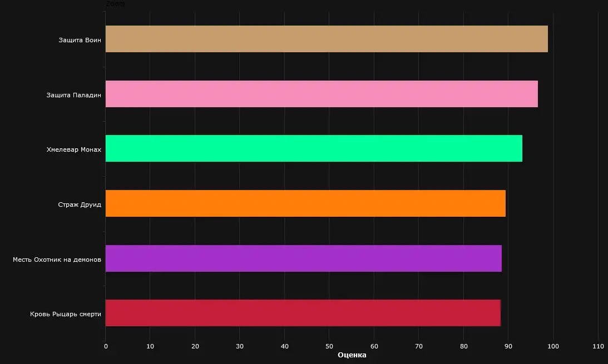Click the pink Защита Паладин bar
Screen dimensions: 608x364
coord(322,94)
